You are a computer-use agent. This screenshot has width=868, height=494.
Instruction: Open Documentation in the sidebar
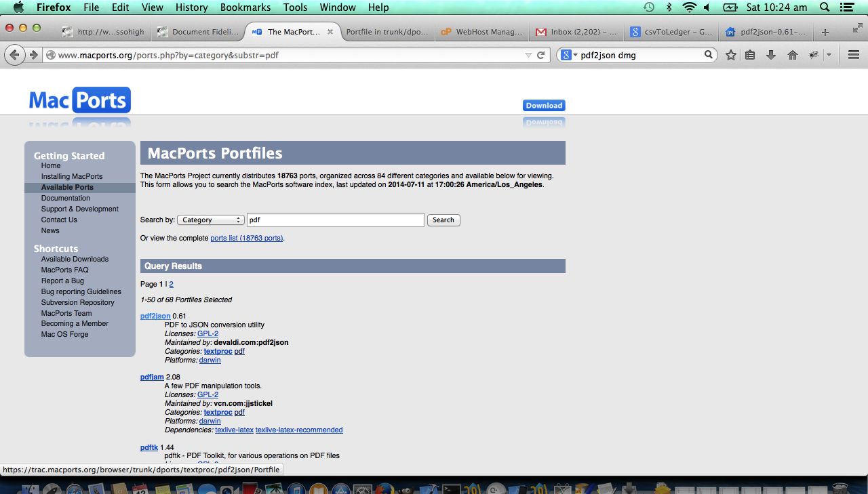(x=66, y=198)
